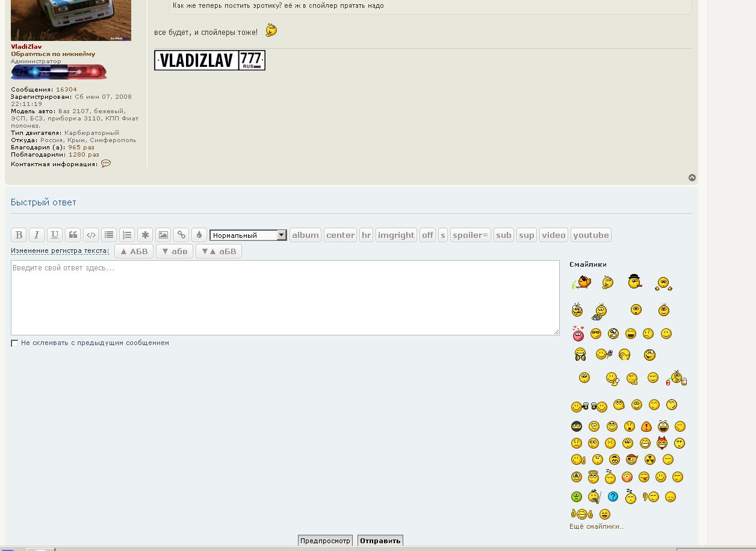
Task: Insert the spoiler= BBCode tag
Action: point(471,235)
